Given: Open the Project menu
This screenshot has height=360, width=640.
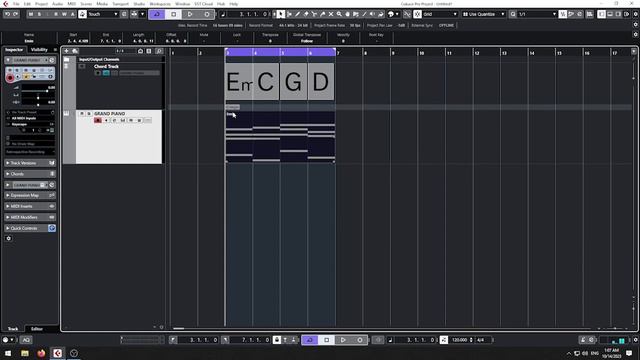Looking at the screenshot, I should pos(41,4).
